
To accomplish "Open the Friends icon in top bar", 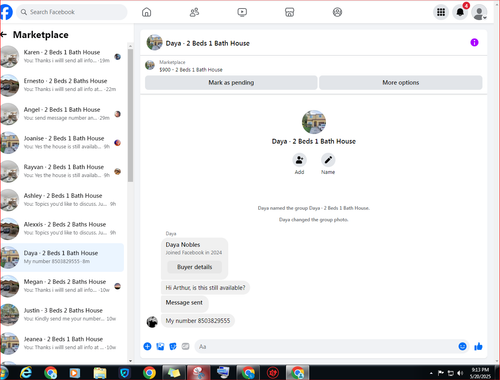I will point(194,12).
